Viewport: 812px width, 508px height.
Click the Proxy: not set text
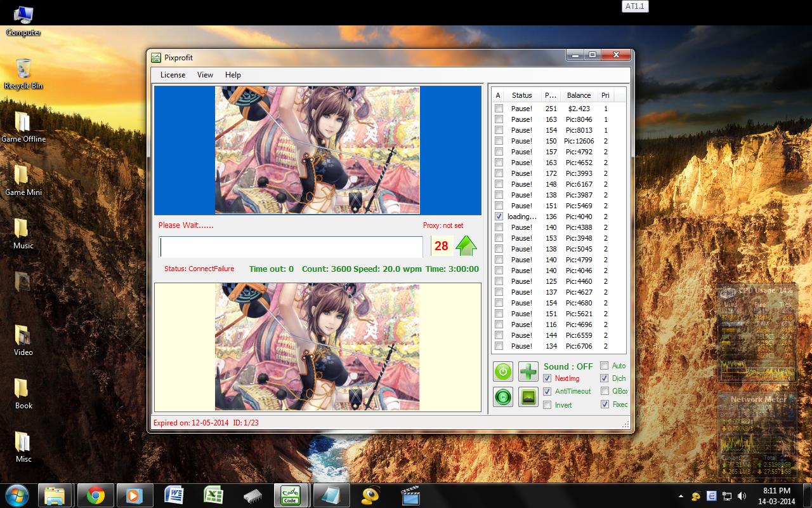pyautogui.click(x=443, y=225)
